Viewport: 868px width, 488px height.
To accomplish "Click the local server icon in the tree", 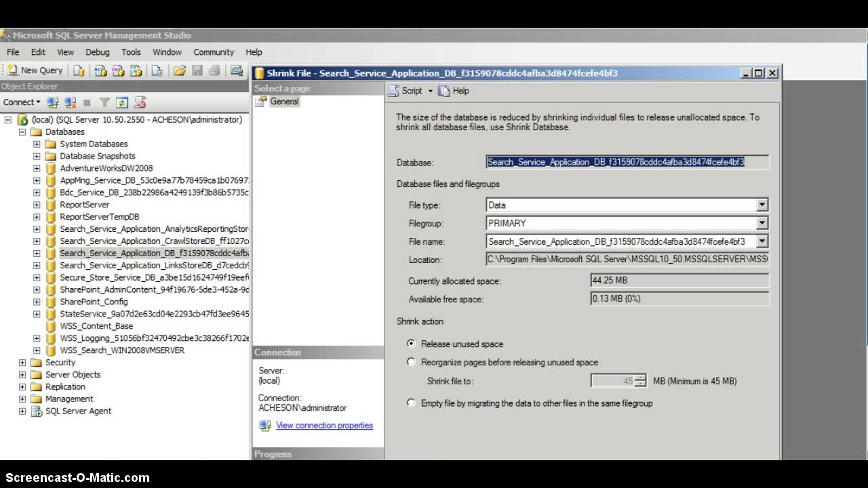I will click(x=22, y=120).
